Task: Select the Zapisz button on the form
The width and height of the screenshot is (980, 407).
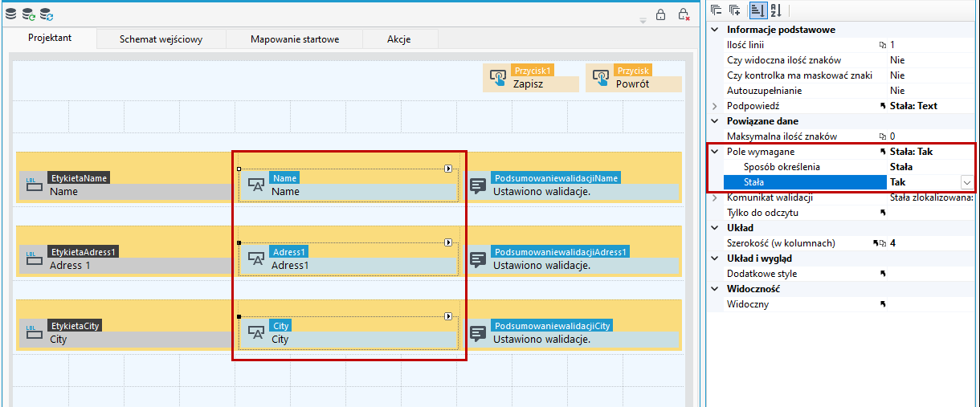Action: click(x=531, y=78)
